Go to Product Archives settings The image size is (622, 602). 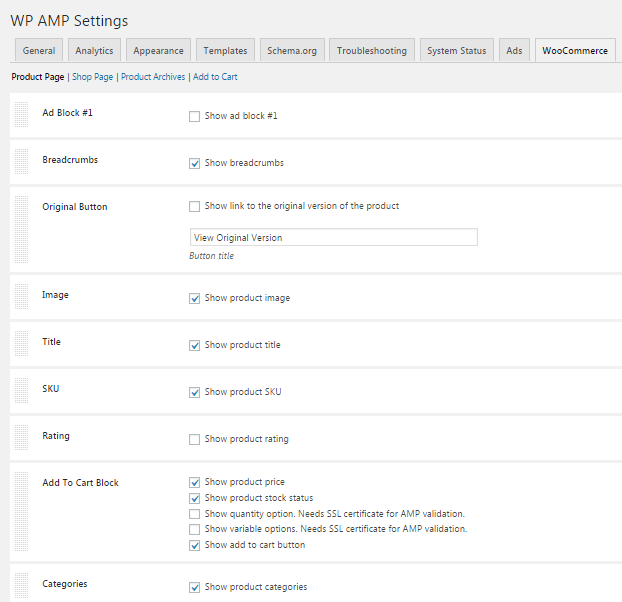(153, 77)
